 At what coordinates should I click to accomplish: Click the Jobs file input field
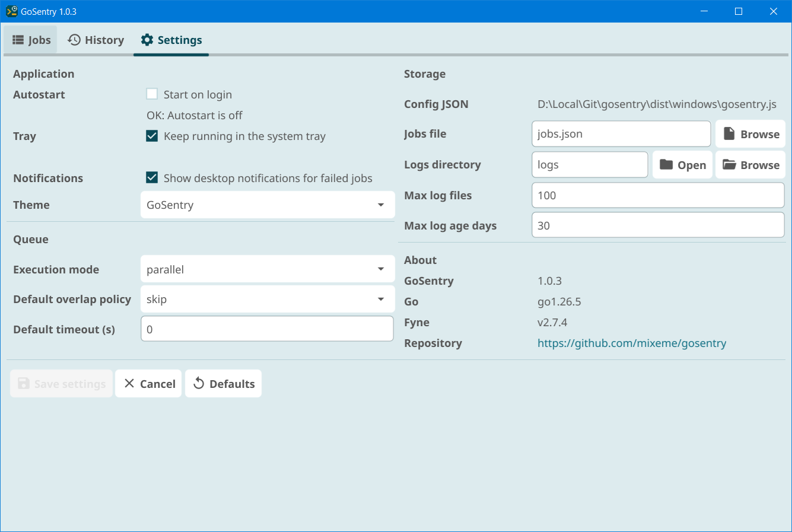pos(621,134)
